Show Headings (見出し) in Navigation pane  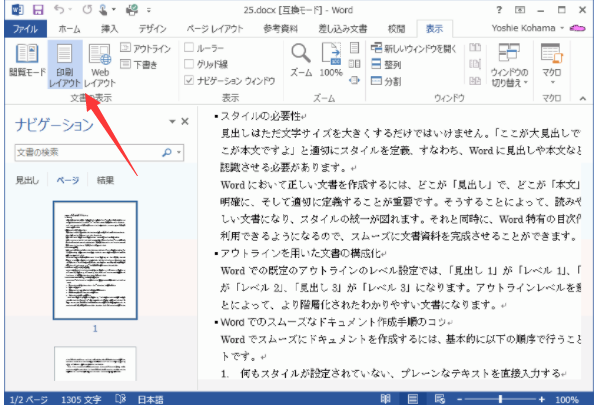(x=27, y=180)
